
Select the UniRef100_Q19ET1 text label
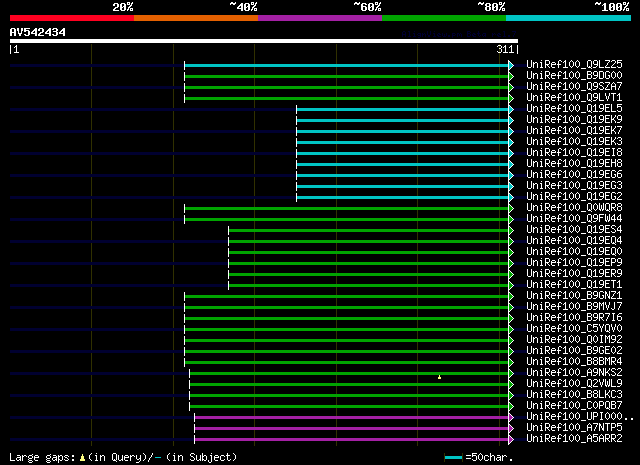point(574,284)
